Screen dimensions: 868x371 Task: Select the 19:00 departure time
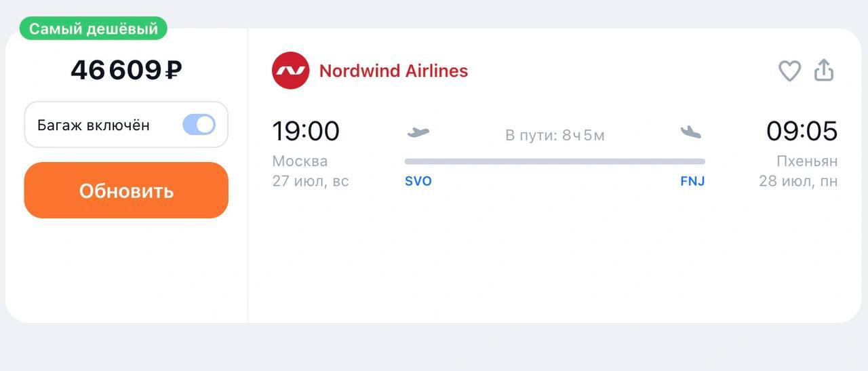[x=306, y=131]
